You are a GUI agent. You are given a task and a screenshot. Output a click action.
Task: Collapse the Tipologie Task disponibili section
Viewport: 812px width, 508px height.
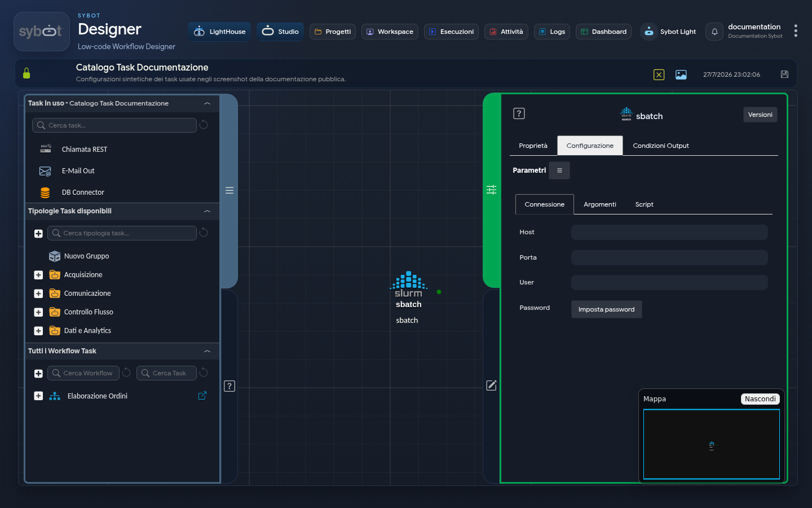tap(207, 211)
